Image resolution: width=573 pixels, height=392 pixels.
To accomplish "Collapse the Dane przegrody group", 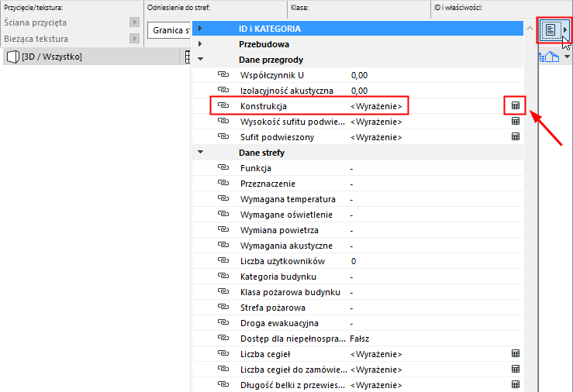I will tap(200, 59).
